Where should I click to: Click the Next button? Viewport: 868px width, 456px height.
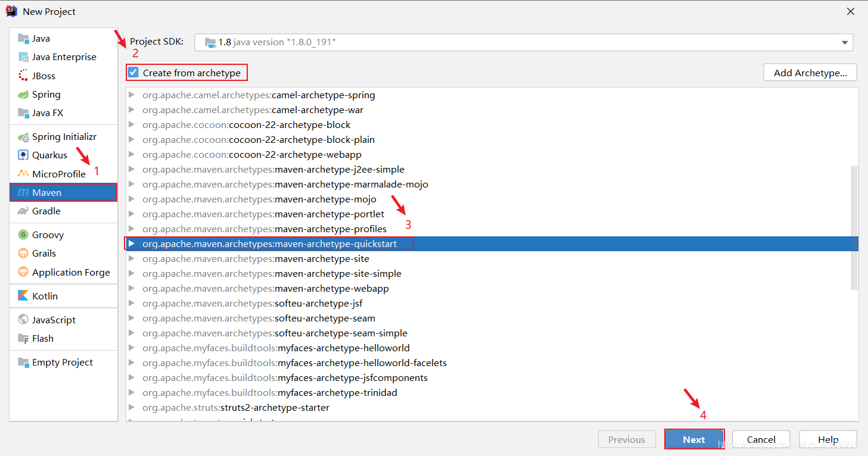tap(694, 439)
